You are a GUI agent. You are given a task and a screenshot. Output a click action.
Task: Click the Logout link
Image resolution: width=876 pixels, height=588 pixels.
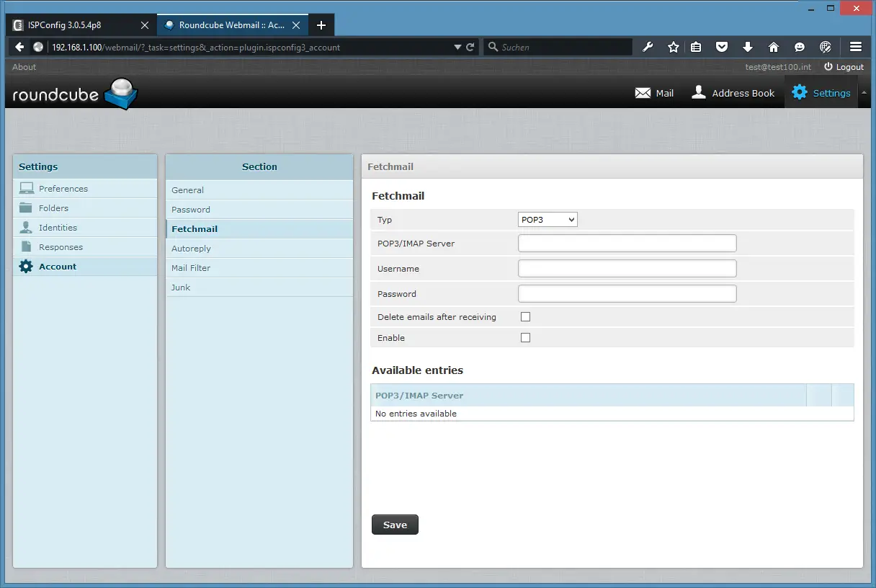844,67
